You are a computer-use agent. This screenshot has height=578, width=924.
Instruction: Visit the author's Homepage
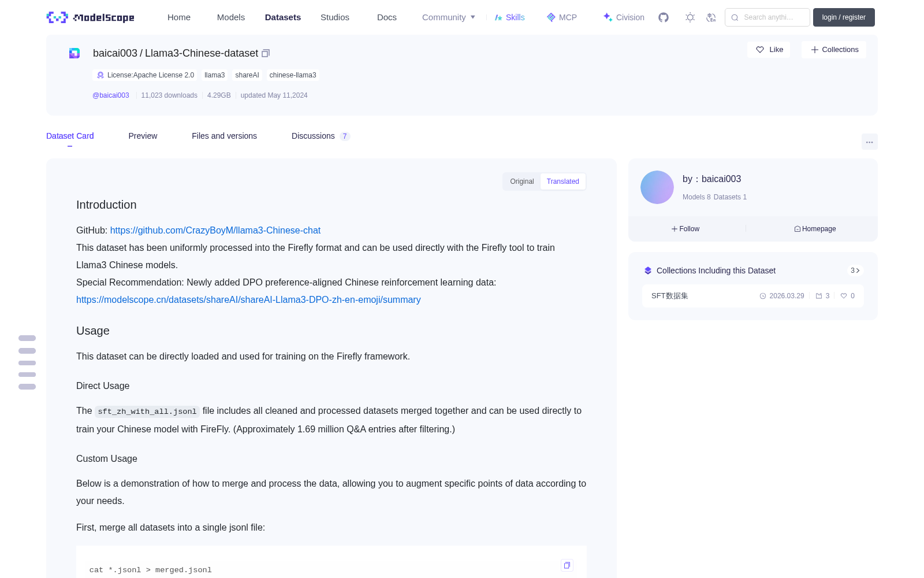tap(815, 229)
